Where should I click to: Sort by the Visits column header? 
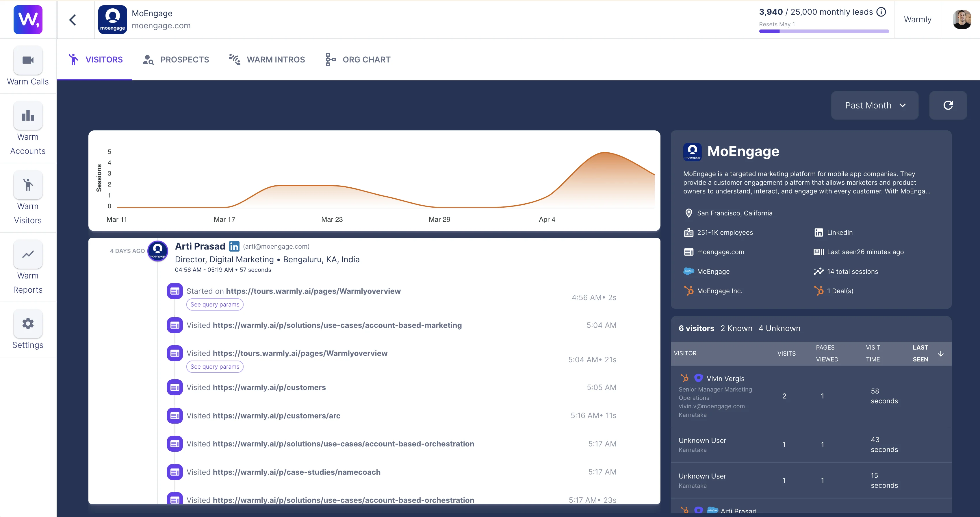[786, 354]
